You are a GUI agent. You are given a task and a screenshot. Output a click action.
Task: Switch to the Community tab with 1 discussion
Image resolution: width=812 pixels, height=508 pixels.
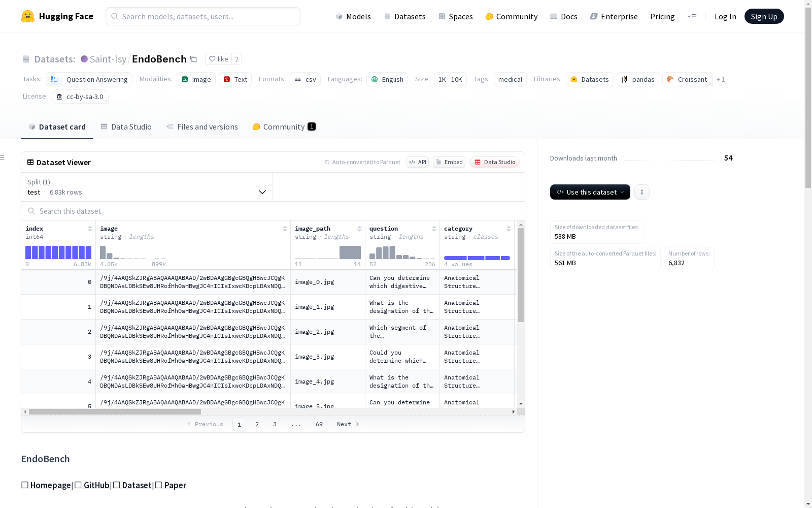coord(284,127)
